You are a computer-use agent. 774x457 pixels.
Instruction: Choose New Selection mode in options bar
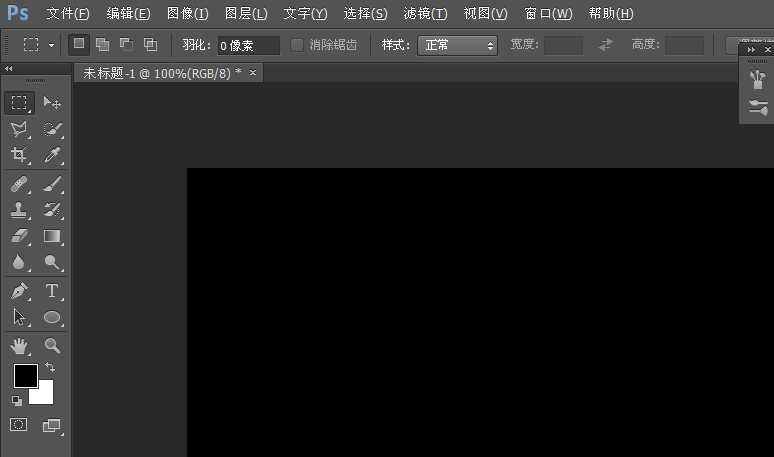click(x=78, y=44)
